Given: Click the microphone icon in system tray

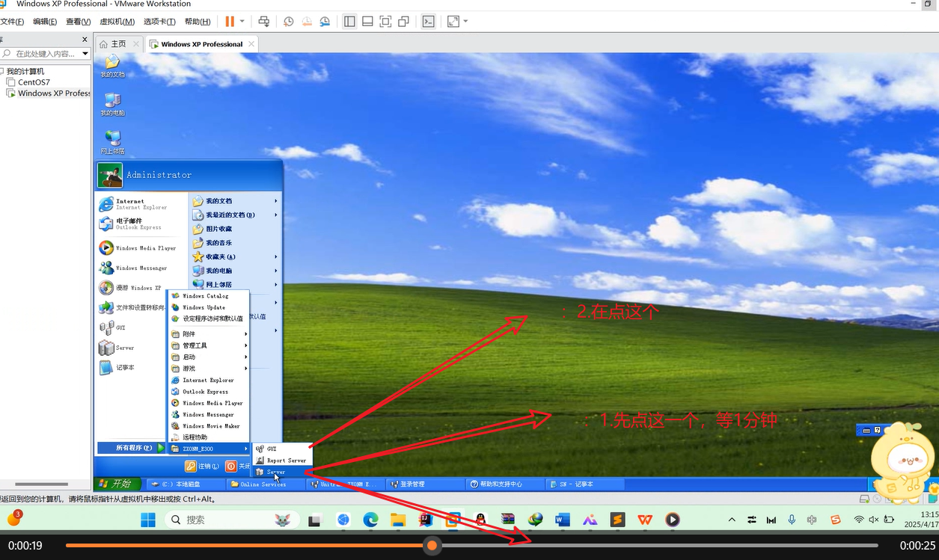Looking at the screenshot, I should click(x=792, y=520).
